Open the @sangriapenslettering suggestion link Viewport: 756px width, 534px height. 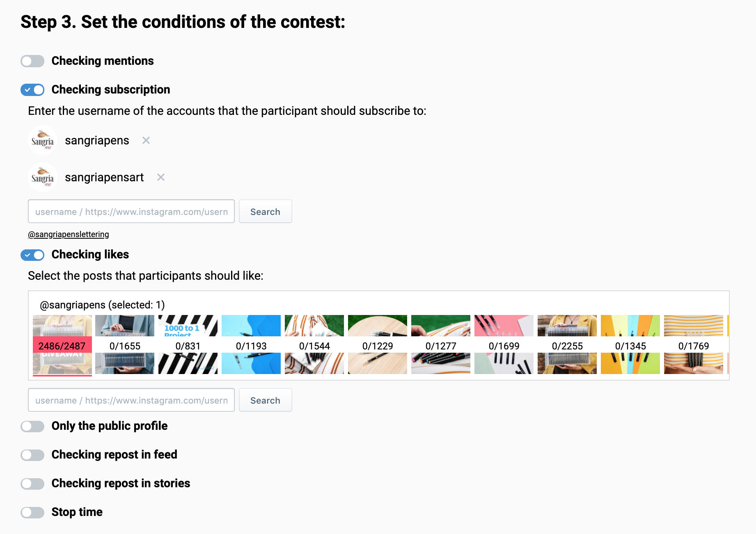coord(68,234)
